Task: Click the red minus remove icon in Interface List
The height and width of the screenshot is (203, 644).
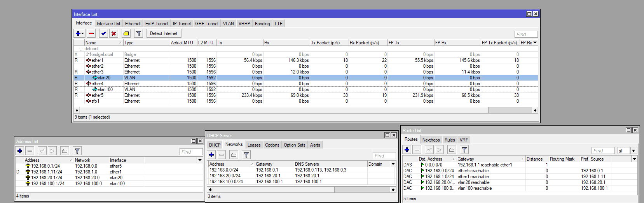Action: (91, 33)
